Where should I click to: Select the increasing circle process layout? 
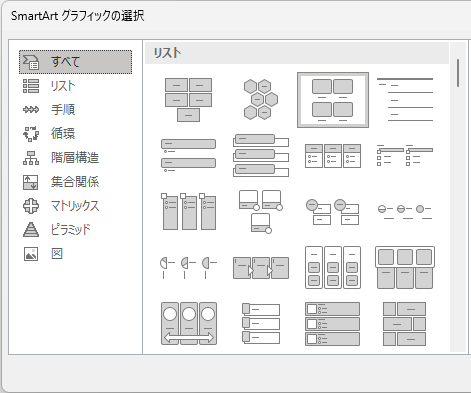(405, 211)
